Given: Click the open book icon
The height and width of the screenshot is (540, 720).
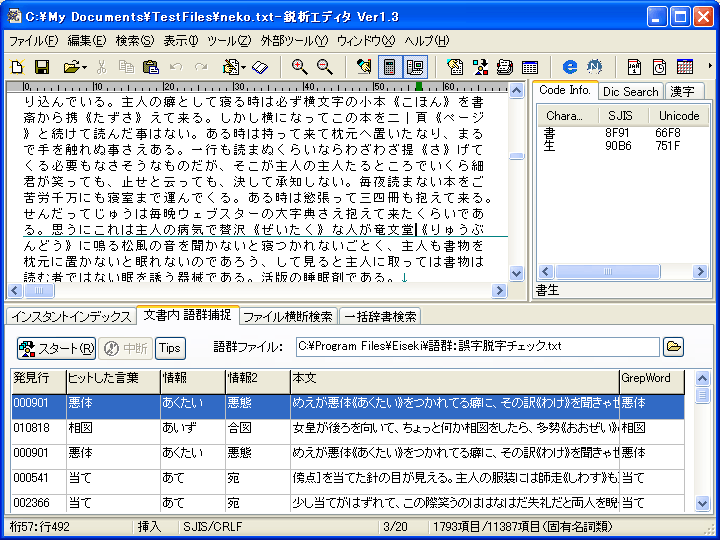Looking at the screenshot, I should [x=260, y=68].
